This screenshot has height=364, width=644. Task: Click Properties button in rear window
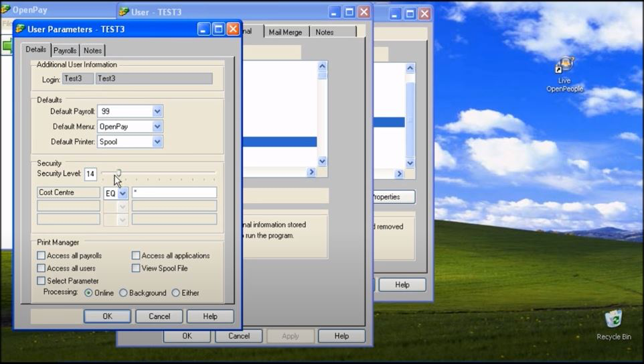click(x=394, y=197)
